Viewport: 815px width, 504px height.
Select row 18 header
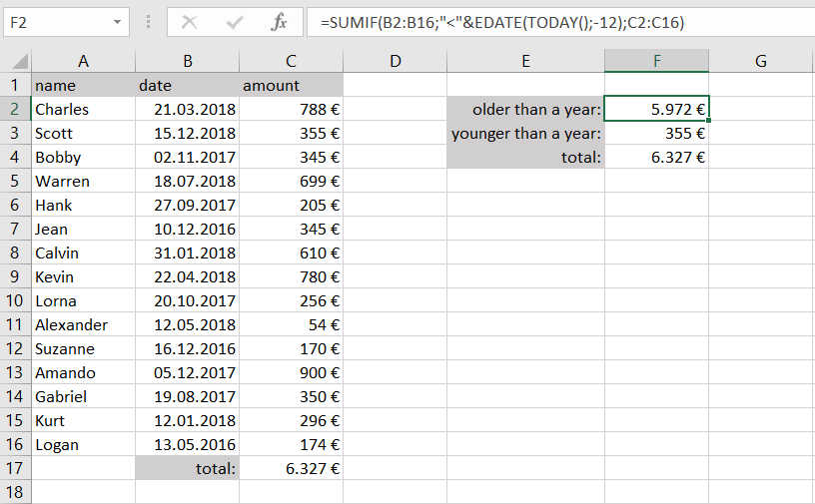[x=15, y=492]
